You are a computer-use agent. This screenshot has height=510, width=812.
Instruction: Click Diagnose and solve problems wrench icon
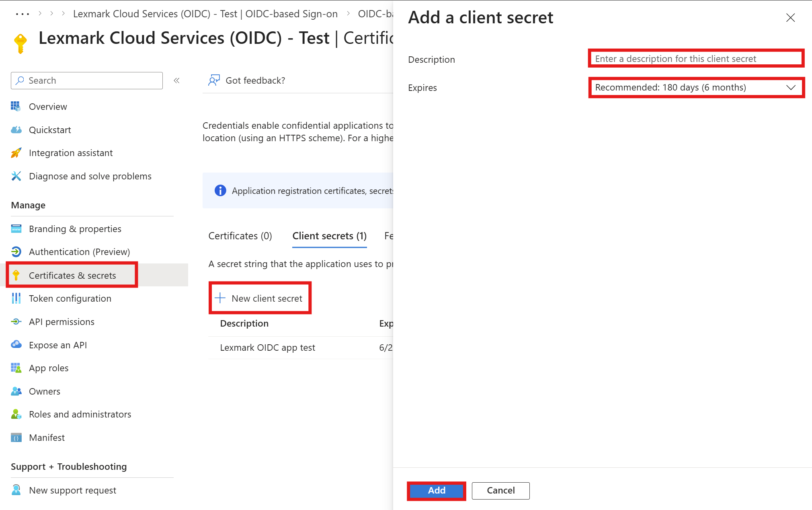pos(16,176)
